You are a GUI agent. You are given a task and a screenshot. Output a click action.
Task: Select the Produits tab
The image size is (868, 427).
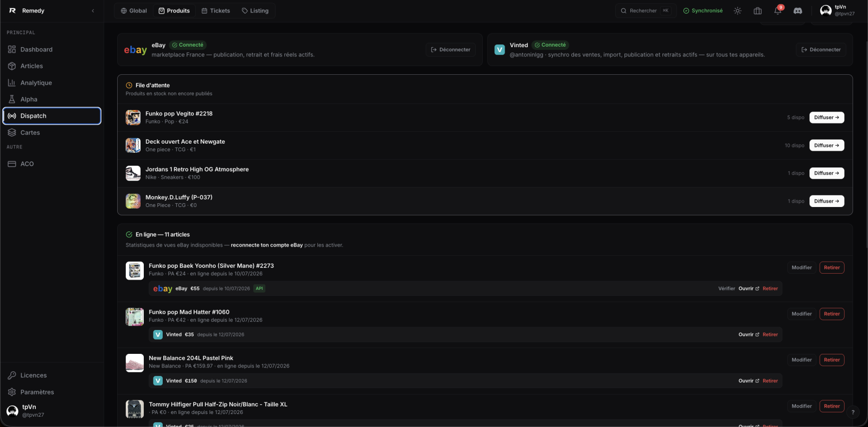tap(174, 11)
